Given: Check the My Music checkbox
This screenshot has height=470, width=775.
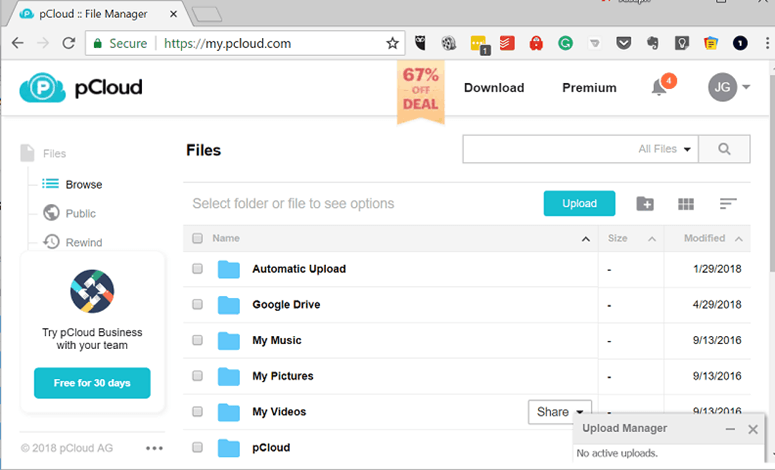Looking at the screenshot, I should click(x=197, y=340).
